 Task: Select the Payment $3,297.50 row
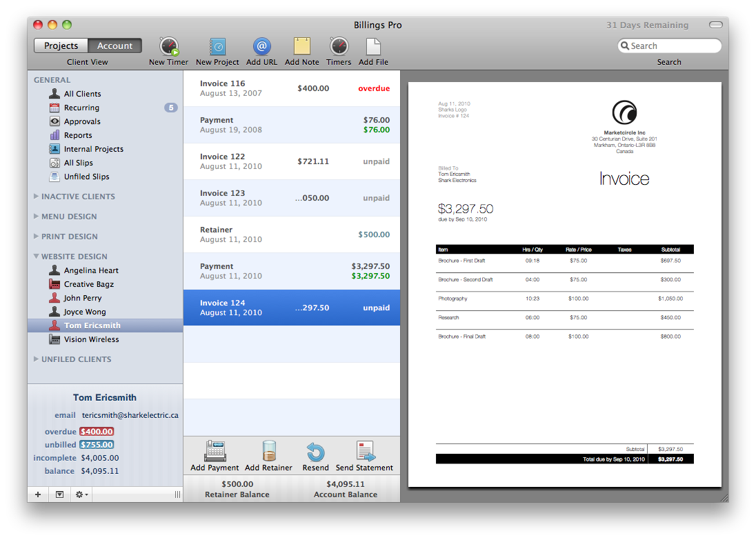(x=292, y=272)
